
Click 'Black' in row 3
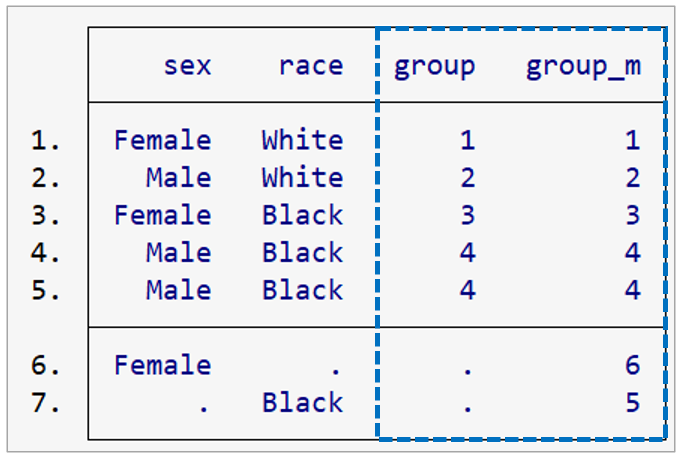click(x=302, y=215)
